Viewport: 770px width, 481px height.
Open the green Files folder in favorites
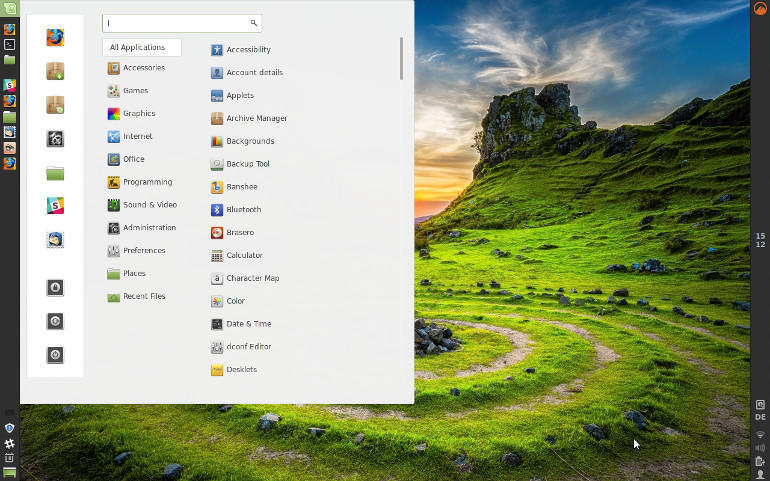55,173
